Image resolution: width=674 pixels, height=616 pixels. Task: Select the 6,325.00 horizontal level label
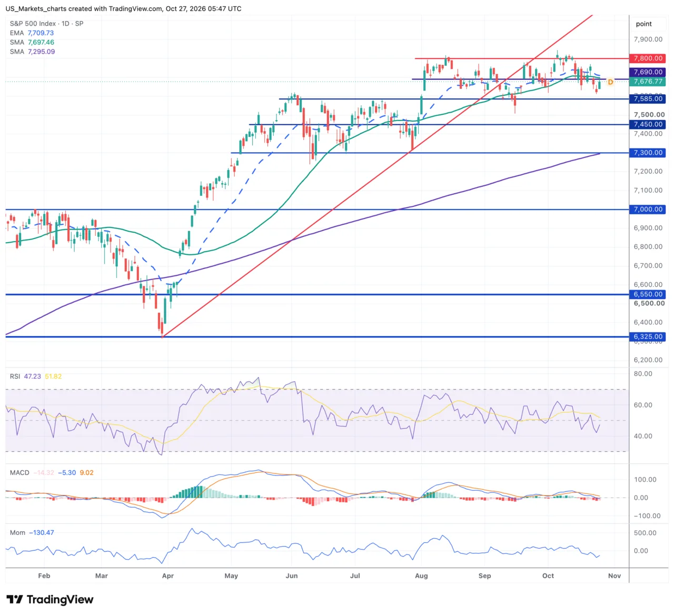click(648, 337)
